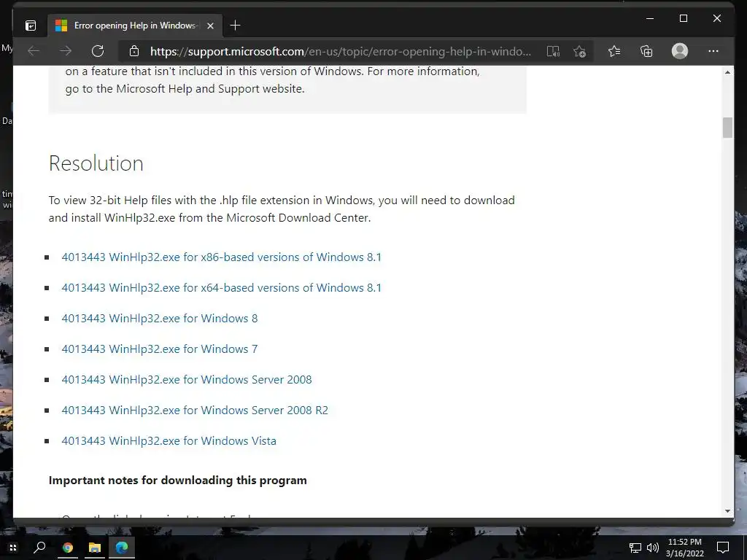
Task: Open Windows taskbar search
Action: point(39,548)
